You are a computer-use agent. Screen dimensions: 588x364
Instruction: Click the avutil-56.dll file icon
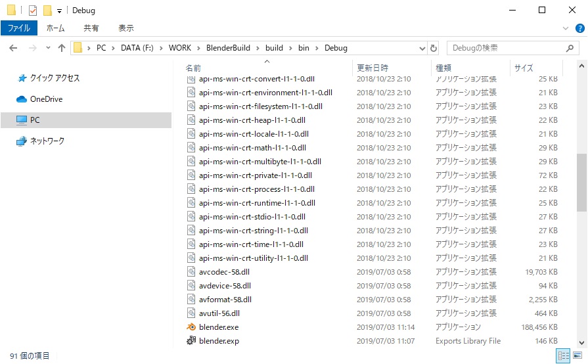[191, 313]
